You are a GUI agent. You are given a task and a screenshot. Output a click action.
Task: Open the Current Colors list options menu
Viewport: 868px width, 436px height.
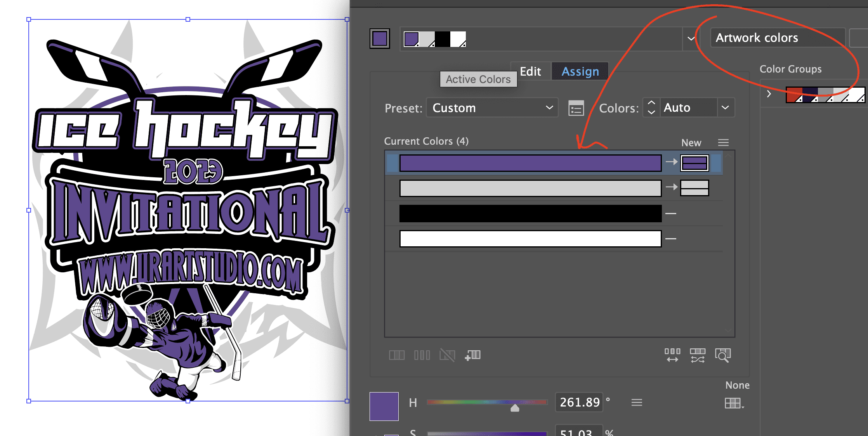pyautogui.click(x=723, y=142)
